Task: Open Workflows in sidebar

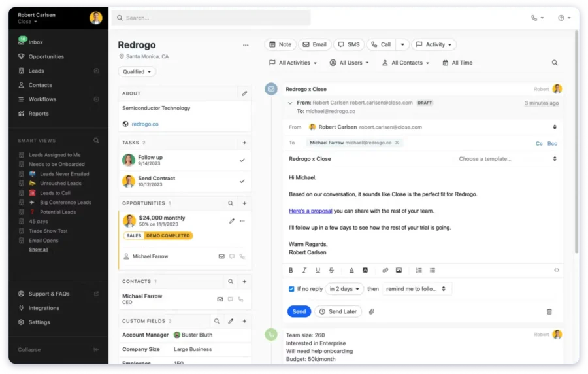Action: click(42, 99)
